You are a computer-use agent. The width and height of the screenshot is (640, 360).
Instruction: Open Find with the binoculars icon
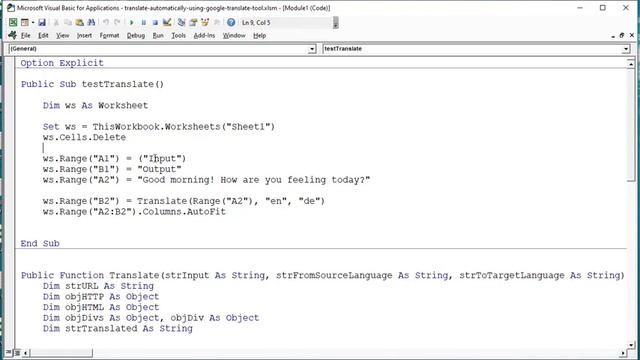tap(91, 22)
